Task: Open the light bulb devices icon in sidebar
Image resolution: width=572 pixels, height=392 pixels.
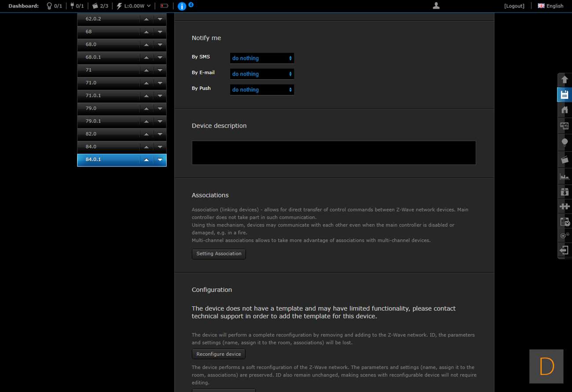Action: pyautogui.click(x=565, y=142)
